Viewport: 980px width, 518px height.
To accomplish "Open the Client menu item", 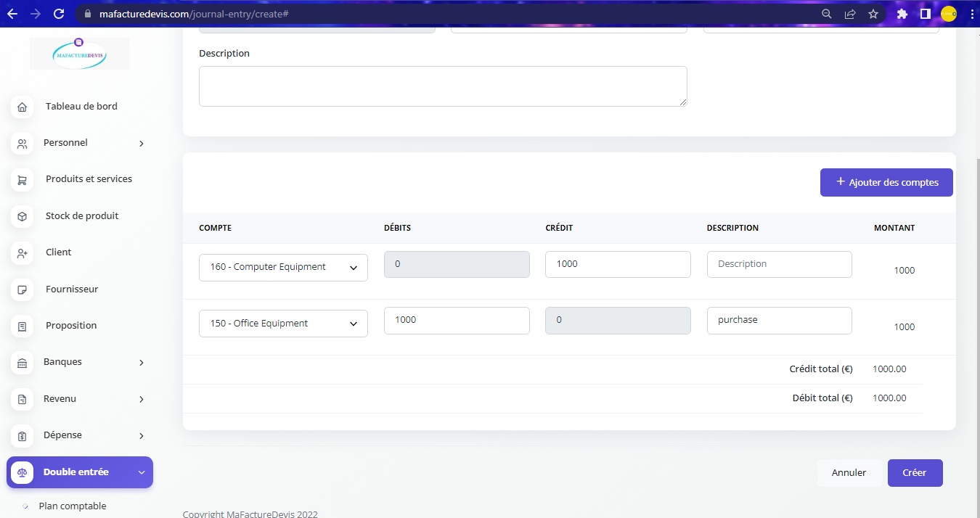I will click(x=59, y=252).
